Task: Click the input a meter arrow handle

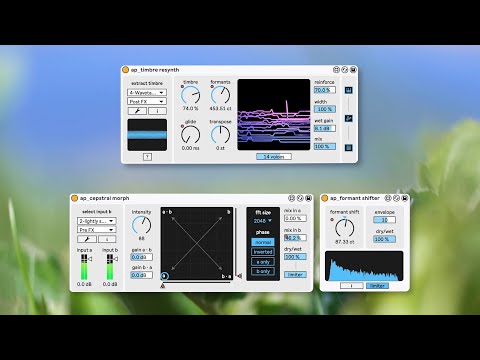Action: [x=90, y=259]
